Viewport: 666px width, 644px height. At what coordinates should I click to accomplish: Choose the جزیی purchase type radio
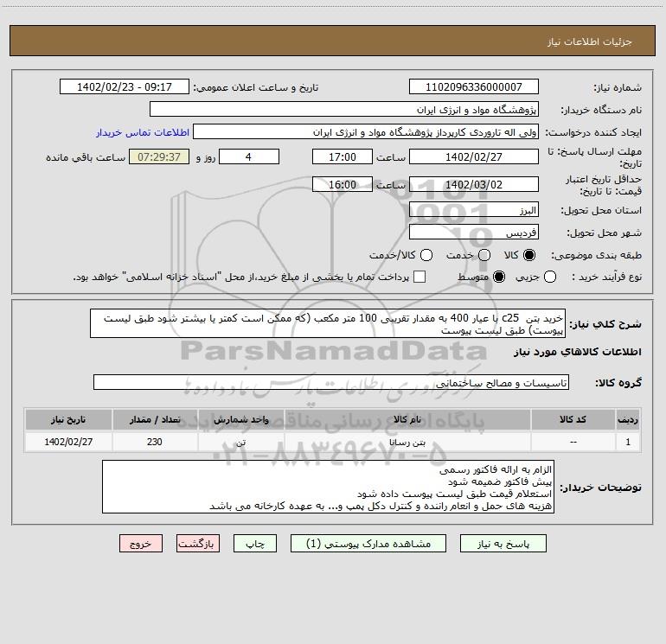pyautogui.click(x=550, y=277)
